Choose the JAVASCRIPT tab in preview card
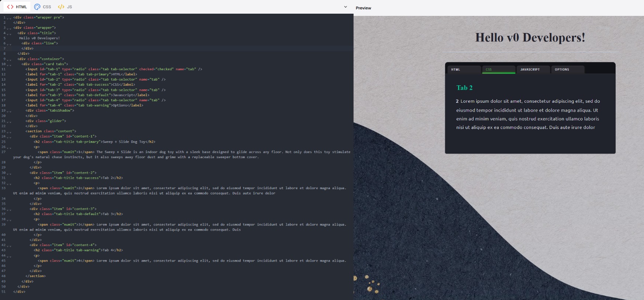 [x=533, y=69]
